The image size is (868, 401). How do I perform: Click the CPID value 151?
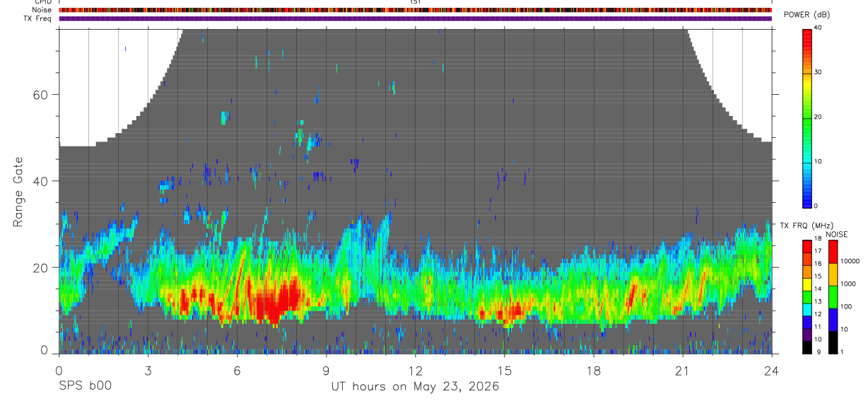point(415,2)
